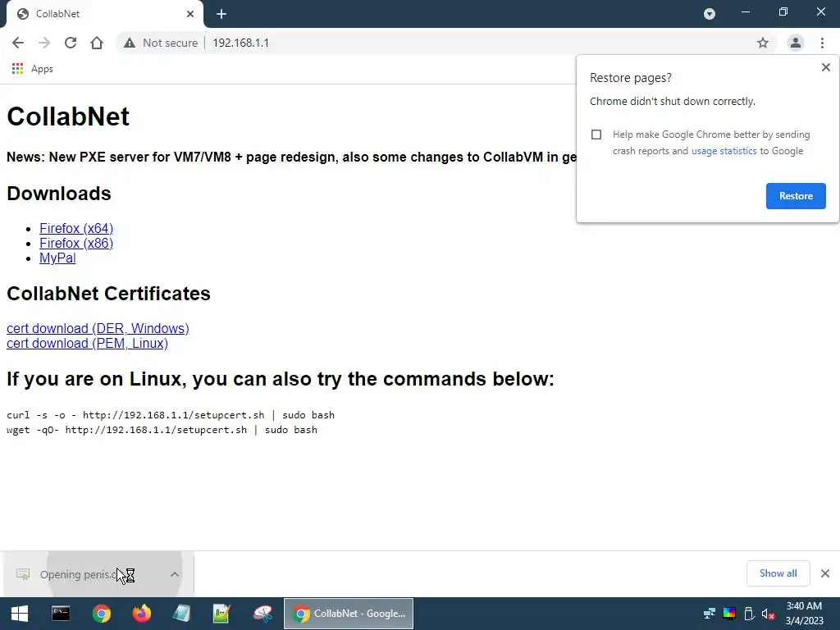Open the red-and-white taskbar app icon
This screenshot has width=840, height=630.
(262, 614)
